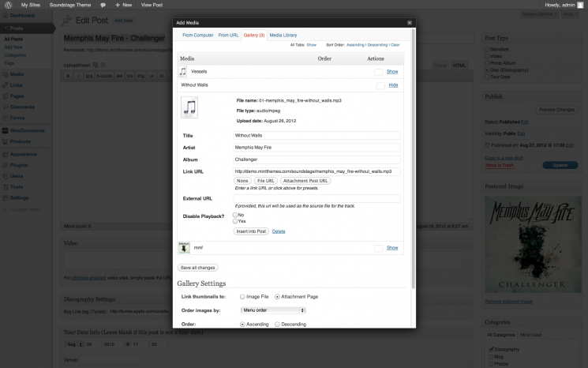Click the order box for Vessels row
The height and width of the screenshot is (368, 588).
tap(378, 72)
